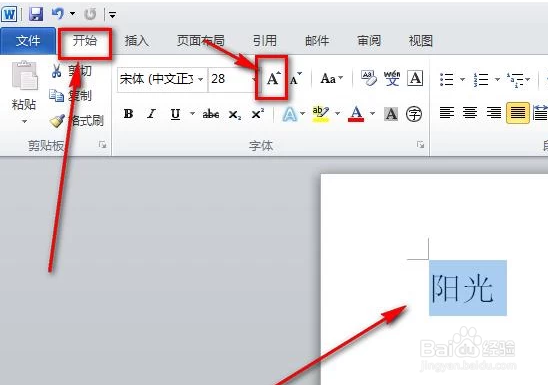Image resolution: width=548 pixels, height=385 pixels.
Task: Click the 复制 copy button
Action: coord(71,95)
